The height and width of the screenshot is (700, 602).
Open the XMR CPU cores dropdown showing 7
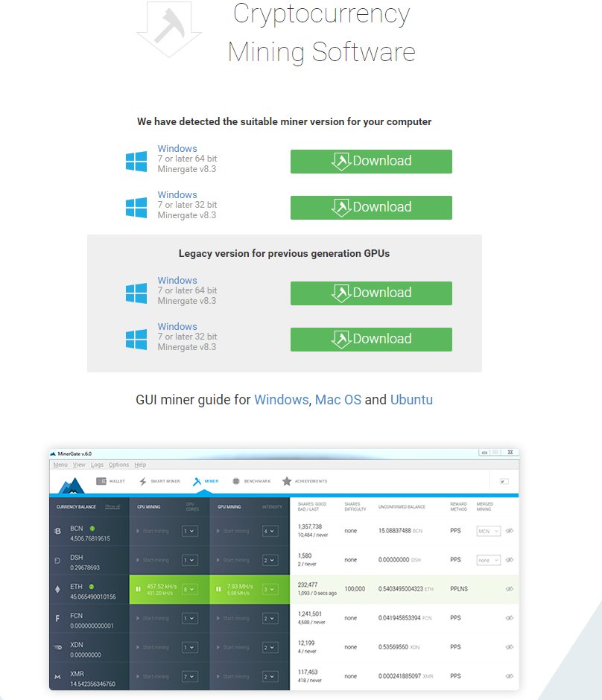tap(190, 677)
